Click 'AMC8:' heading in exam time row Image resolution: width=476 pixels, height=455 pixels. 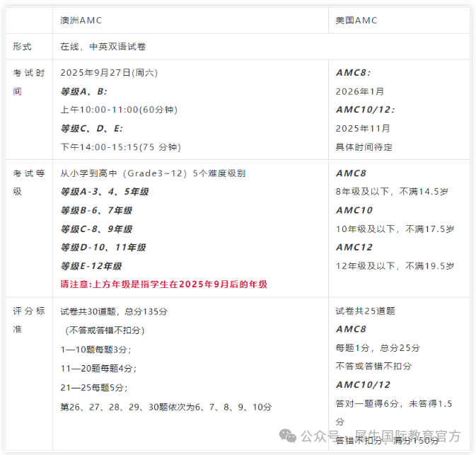point(353,73)
